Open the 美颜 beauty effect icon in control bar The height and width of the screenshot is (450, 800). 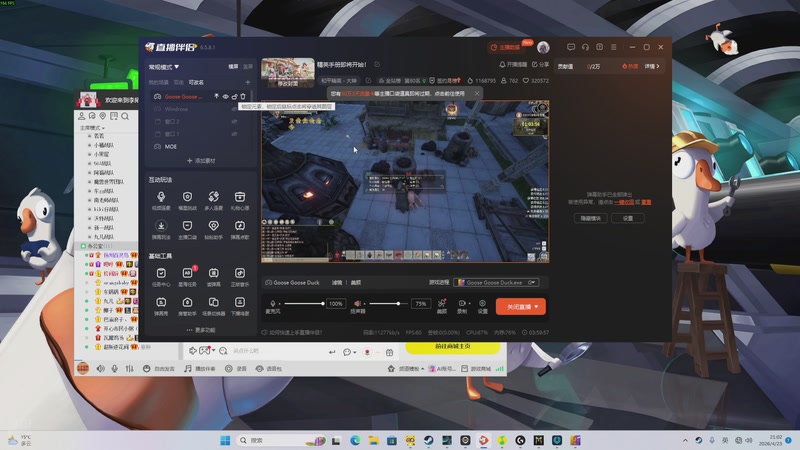tap(442, 306)
